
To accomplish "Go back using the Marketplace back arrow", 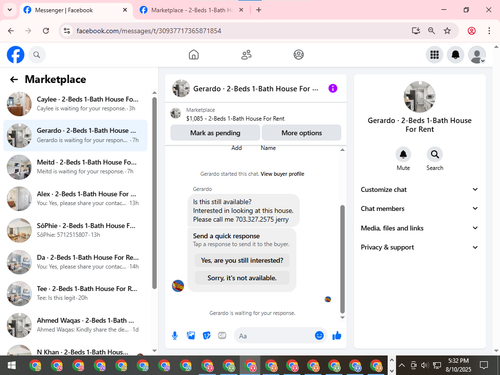I will click(x=14, y=79).
